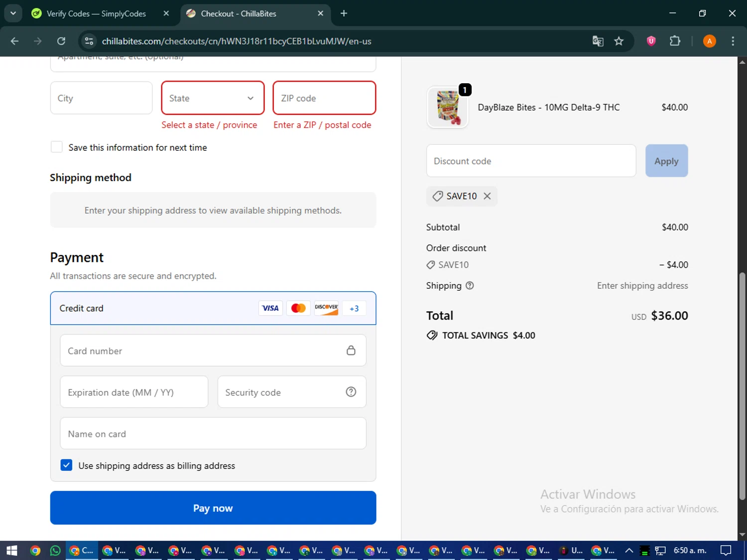Click the Name on card field
The height and width of the screenshot is (560, 747).
click(213, 434)
